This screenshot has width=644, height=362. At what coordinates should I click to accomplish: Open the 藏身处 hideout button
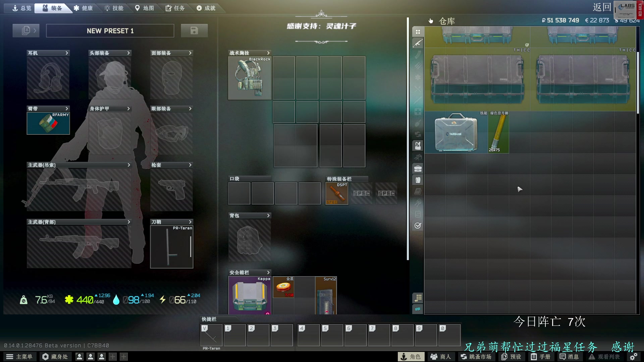click(55, 357)
